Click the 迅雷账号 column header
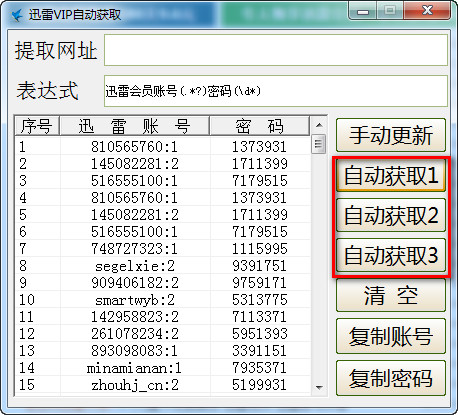Screen dimensions: 458x415 point(135,126)
